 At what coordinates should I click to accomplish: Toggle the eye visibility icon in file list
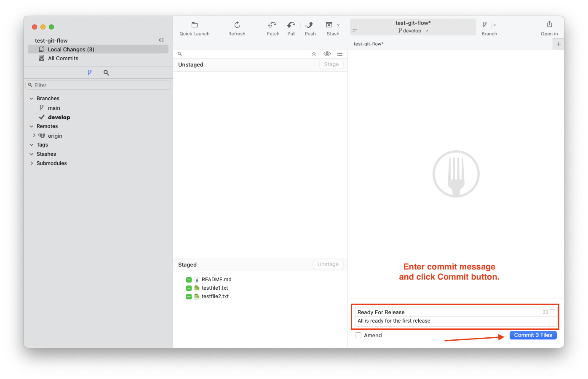point(327,54)
